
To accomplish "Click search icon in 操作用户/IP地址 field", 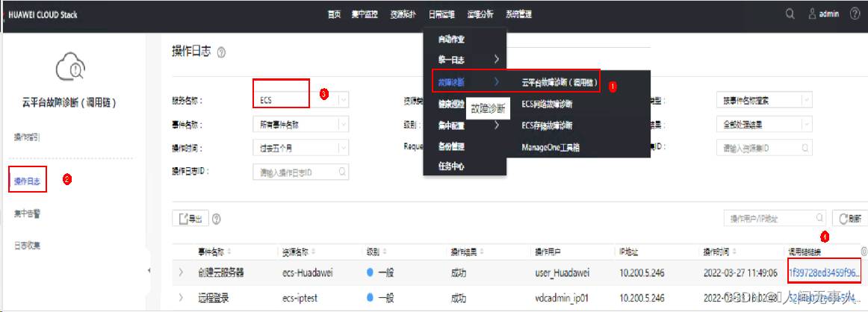I will point(819,218).
